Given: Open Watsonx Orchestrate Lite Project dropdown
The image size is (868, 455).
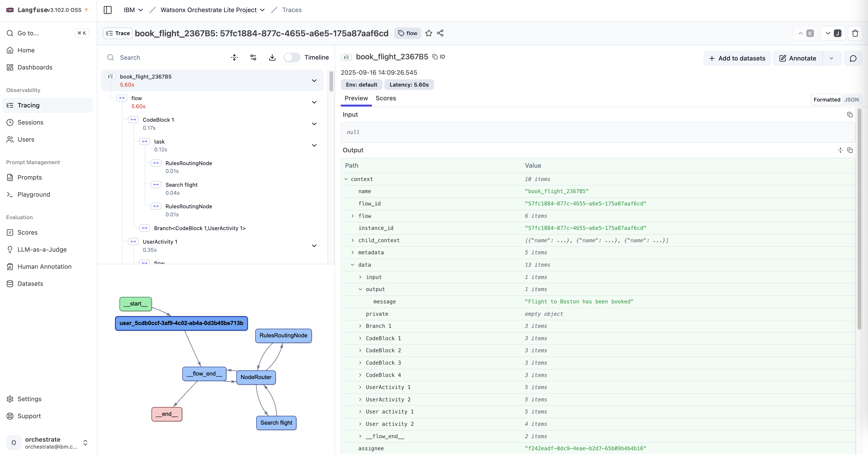Looking at the screenshot, I should click(213, 10).
